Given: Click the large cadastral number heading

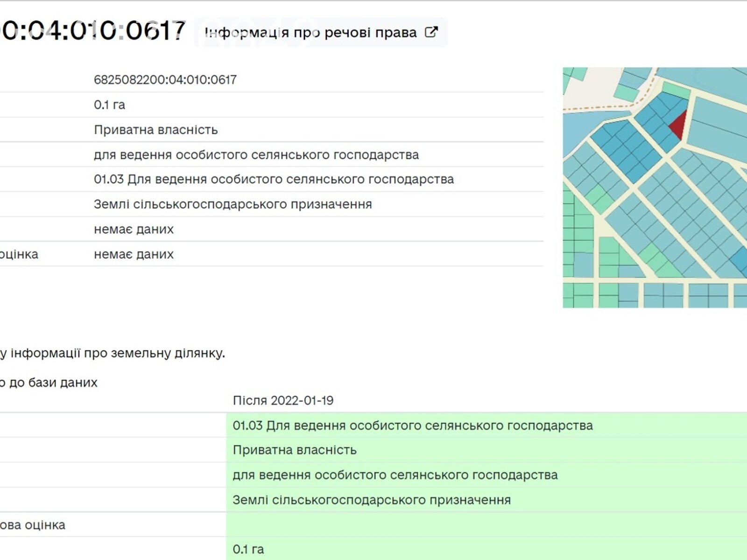Looking at the screenshot, I should [x=92, y=31].
